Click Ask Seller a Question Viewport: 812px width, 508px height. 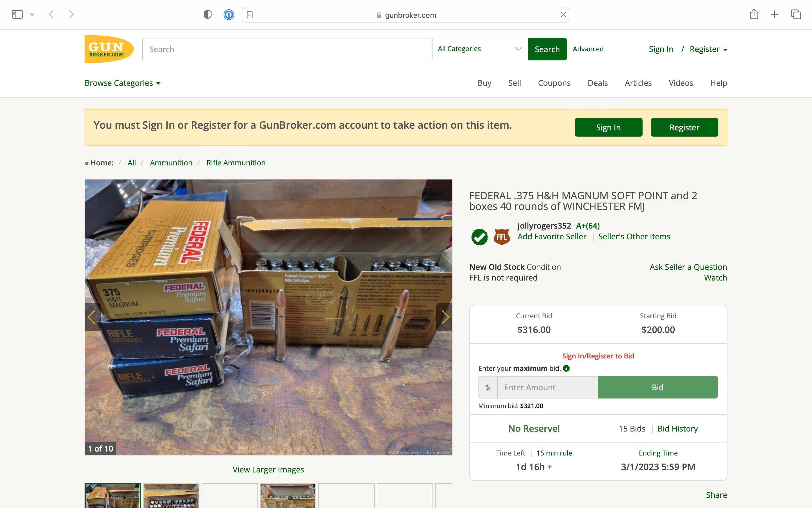click(x=688, y=267)
